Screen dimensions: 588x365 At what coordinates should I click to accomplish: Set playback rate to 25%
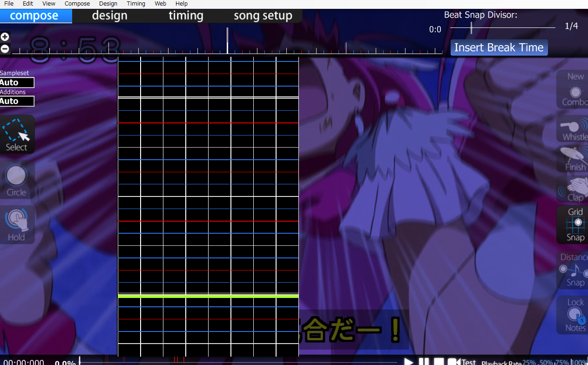tap(529, 363)
